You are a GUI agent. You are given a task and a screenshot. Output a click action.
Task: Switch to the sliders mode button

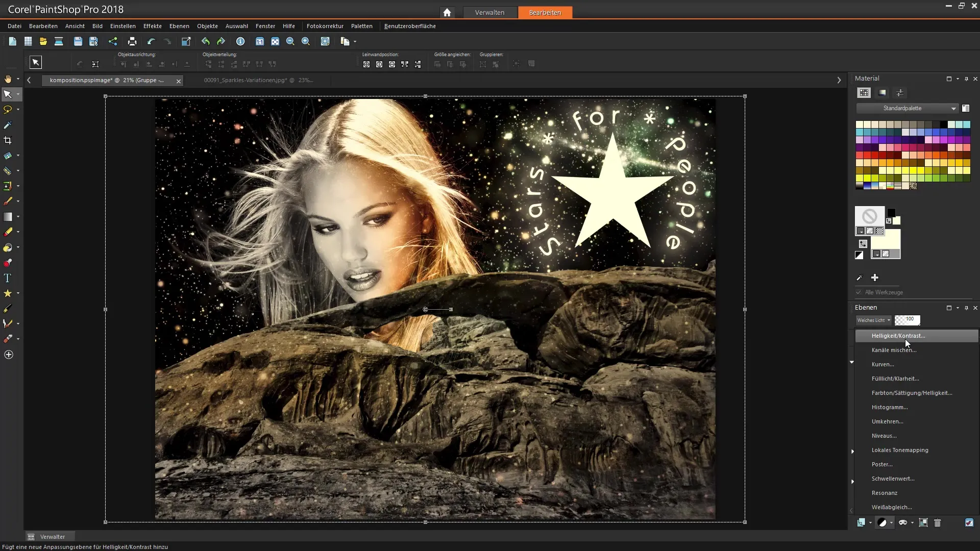[x=900, y=93]
